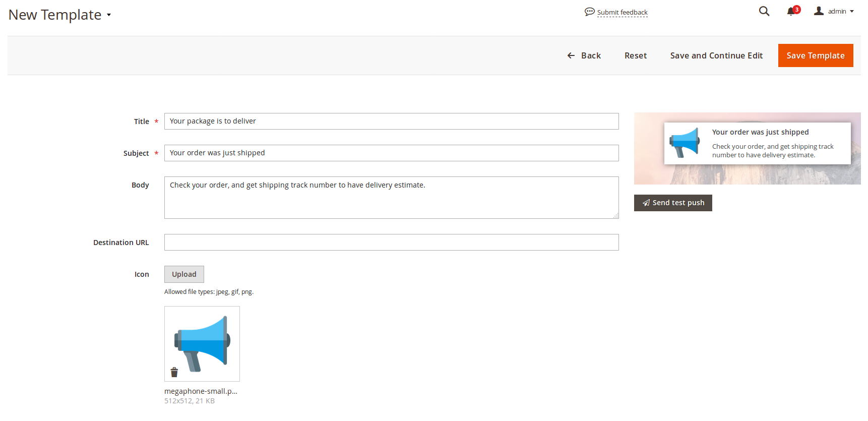Image resolution: width=868 pixels, height=421 pixels.
Task: Focus the Title input field
Action: (x=391, y=121)
